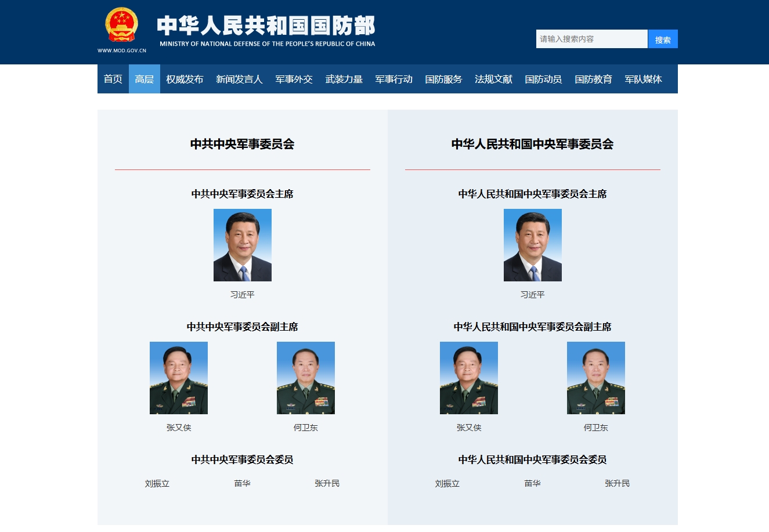This screenshot has width=769, height=532.
Task: Open the 军事外交 menu item
Action: (294, 79)
